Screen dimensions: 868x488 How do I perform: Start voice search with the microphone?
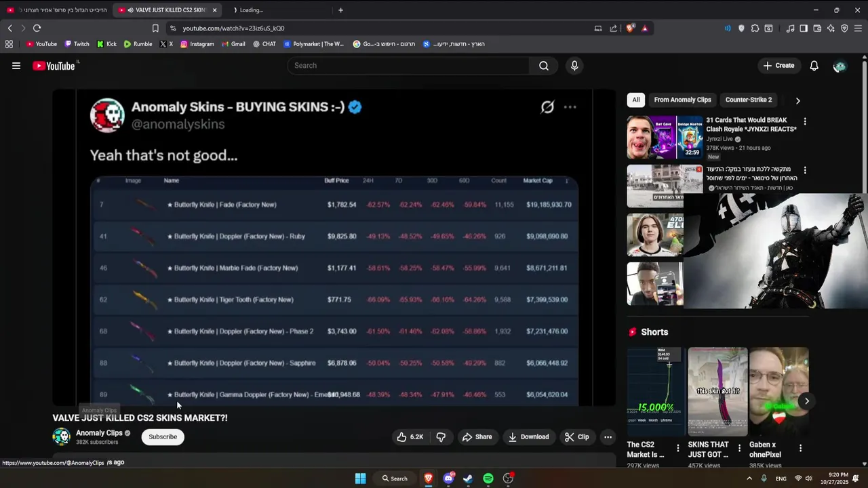tap(574, 66)
